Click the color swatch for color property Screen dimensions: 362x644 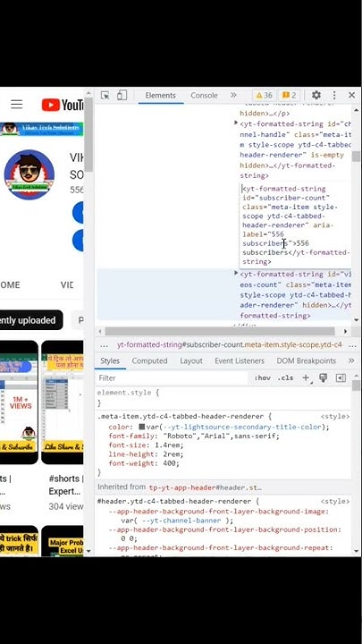[142, 427]
